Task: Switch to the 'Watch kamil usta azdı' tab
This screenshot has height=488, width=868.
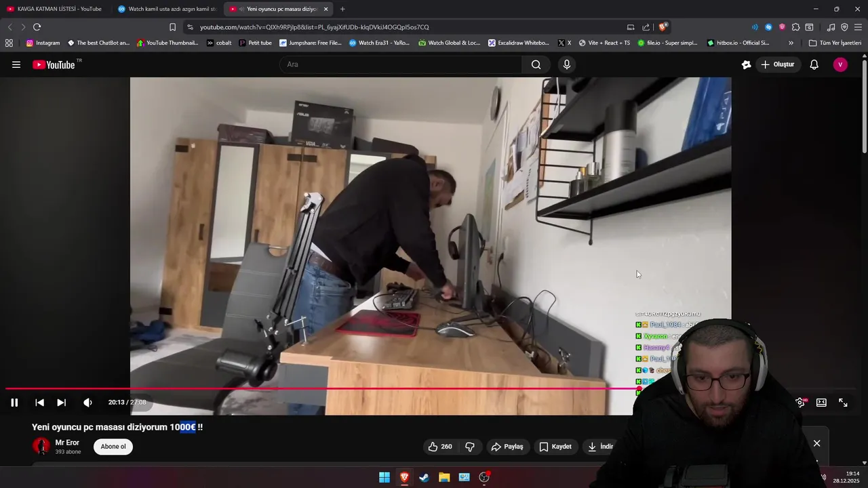Action: click(x=167, y=9)
